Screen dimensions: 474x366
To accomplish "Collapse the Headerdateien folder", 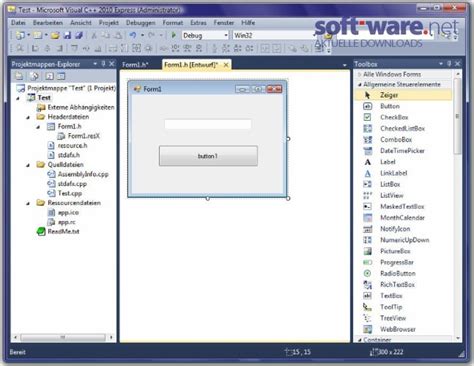I will click(x=28, y=117).
